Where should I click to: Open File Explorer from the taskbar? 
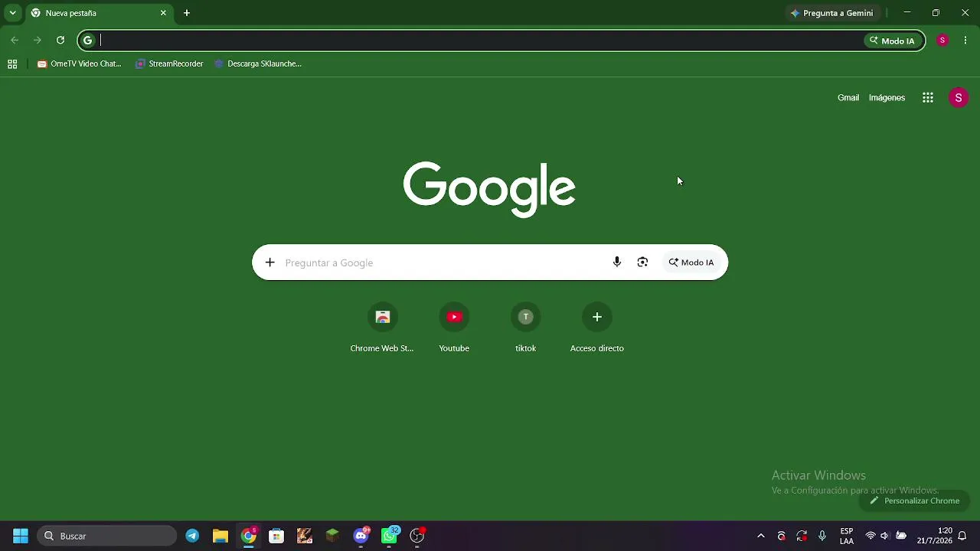pyautogui.click(x=220, y=536)
